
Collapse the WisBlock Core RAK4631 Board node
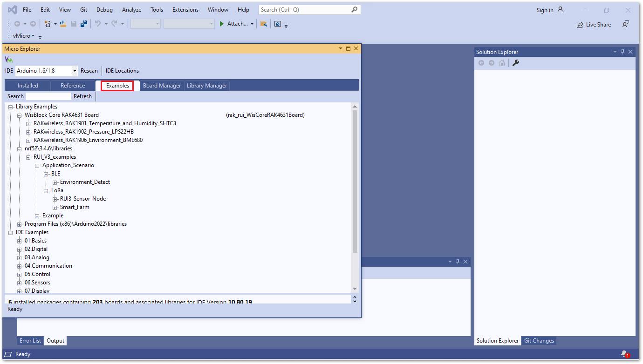pos(20,115)
